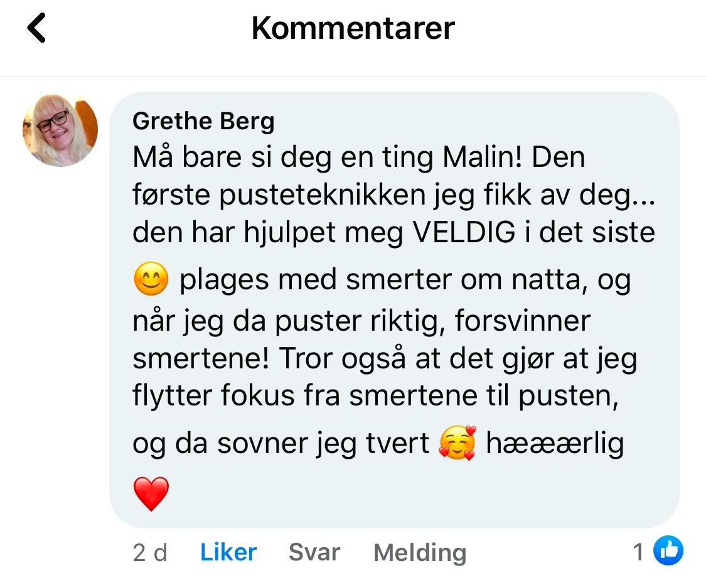Screen dimensions: 706x588
Task: Toggle Liker on the comment
Action: click(x=228, y=552)
